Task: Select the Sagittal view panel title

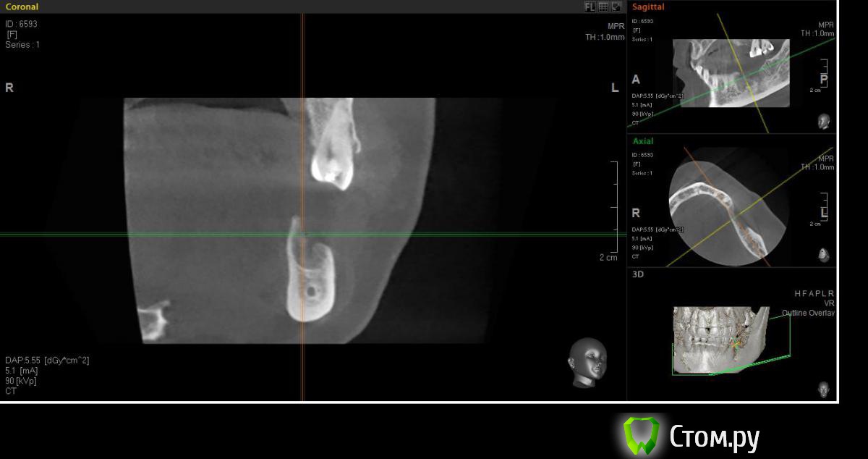Action: [x=648, y=7]
